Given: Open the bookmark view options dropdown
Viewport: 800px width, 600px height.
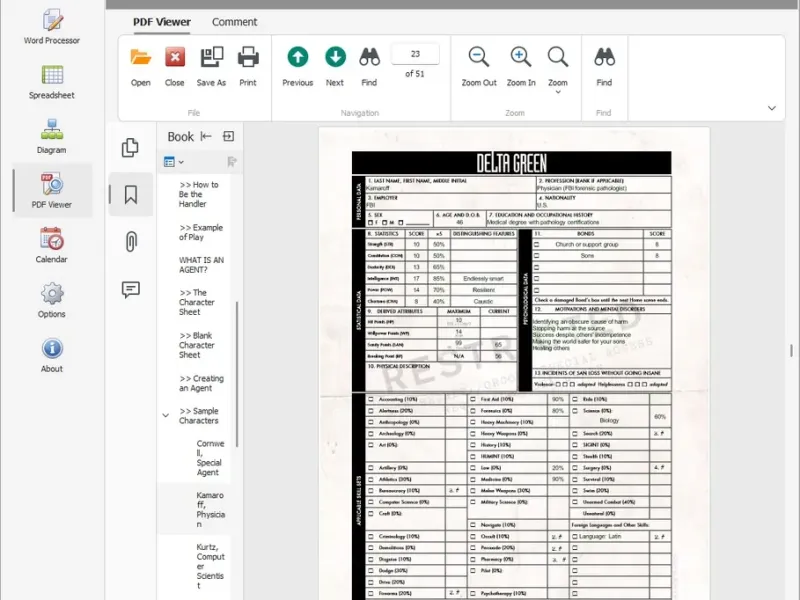Looking at the screenshot, I should click(x=173, y=162).
